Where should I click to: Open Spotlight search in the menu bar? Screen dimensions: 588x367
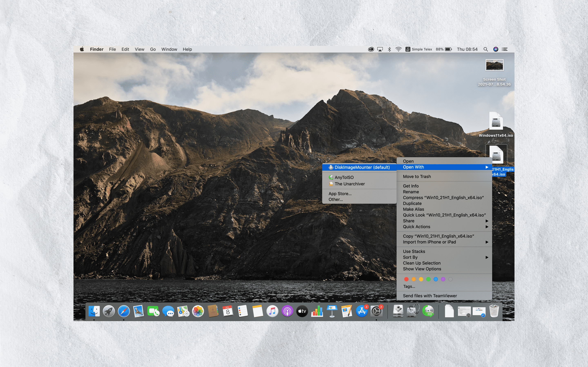486,49
